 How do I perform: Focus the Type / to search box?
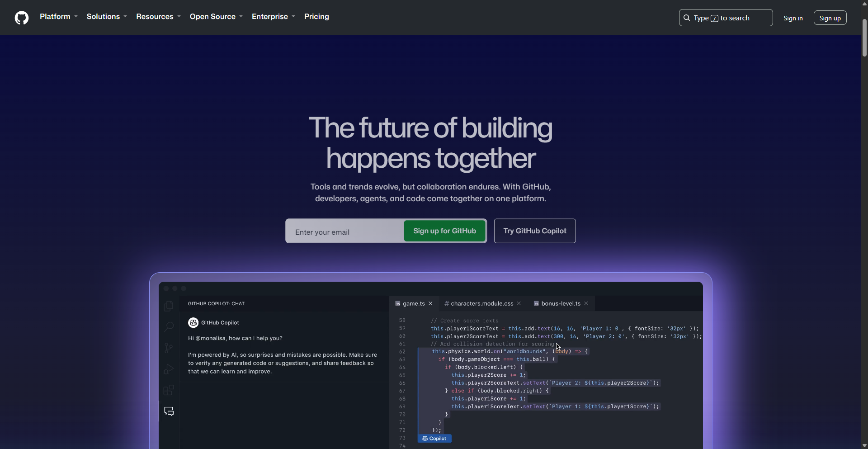[x=726, y=18]
